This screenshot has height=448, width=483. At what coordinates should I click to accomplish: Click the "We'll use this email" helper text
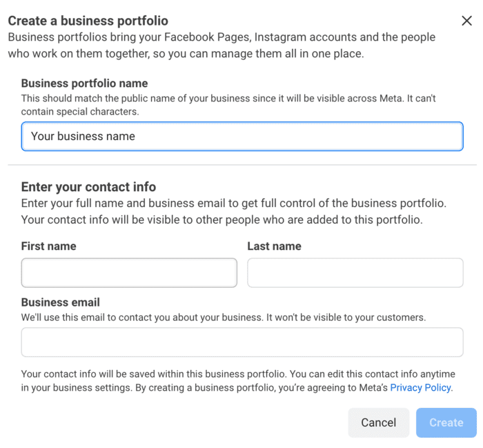pos(224,318)
